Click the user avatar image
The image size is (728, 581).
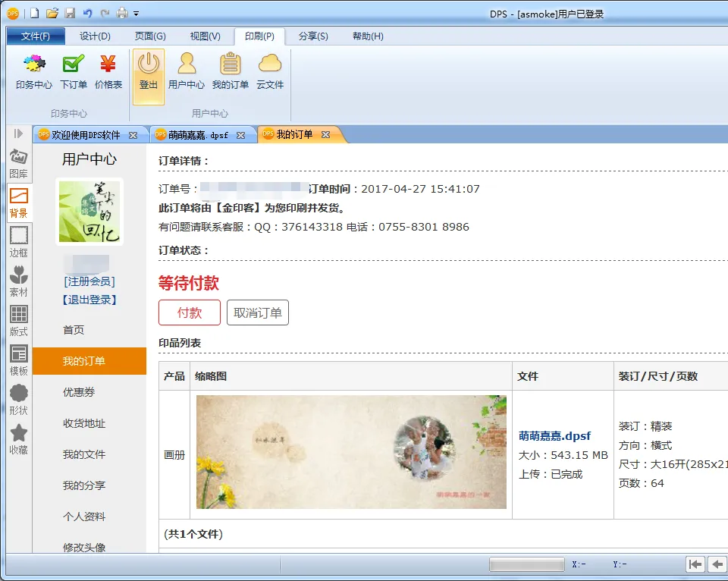pyautogui.click(x=89, y=212)
